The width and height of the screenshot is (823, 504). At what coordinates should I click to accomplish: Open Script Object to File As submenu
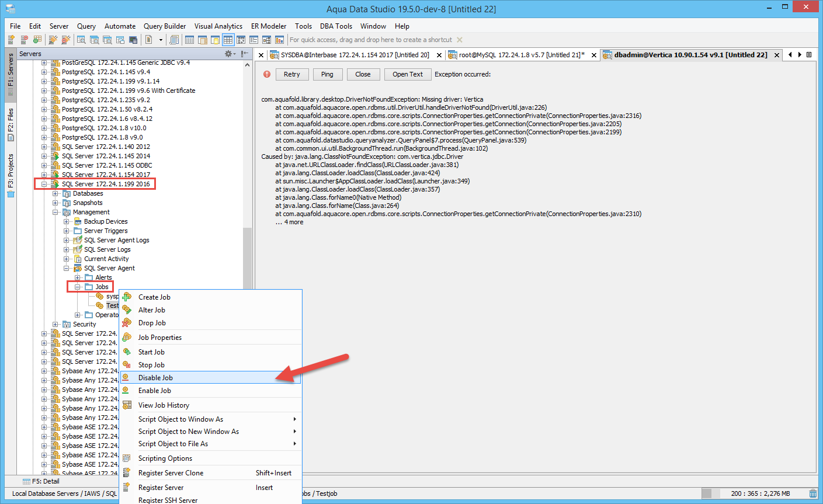click(211, 444)
